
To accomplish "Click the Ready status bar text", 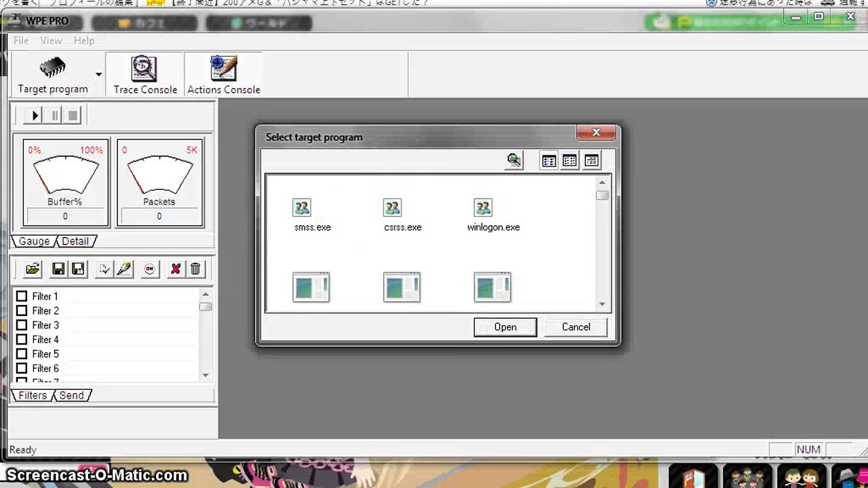I will (23, 450).
